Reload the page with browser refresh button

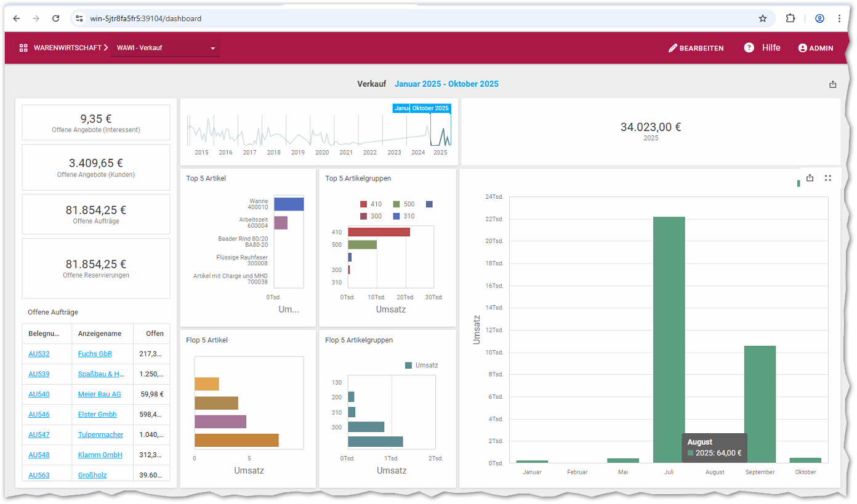click(55, 18)
